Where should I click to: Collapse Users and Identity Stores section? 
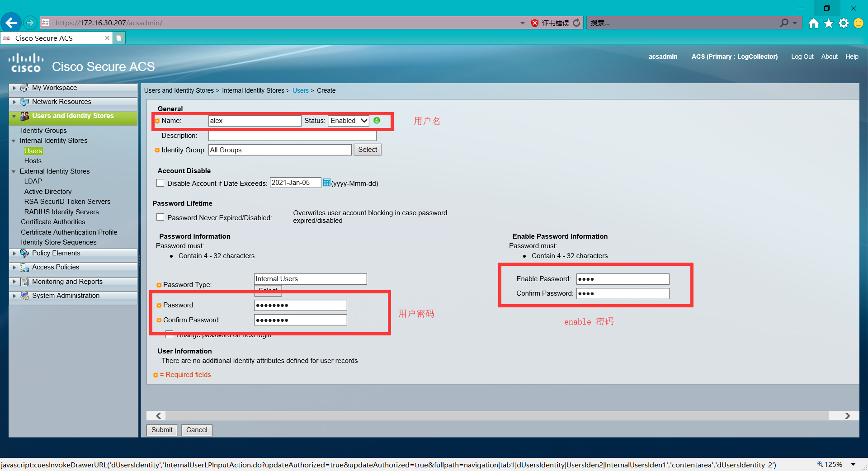point(14,116)
